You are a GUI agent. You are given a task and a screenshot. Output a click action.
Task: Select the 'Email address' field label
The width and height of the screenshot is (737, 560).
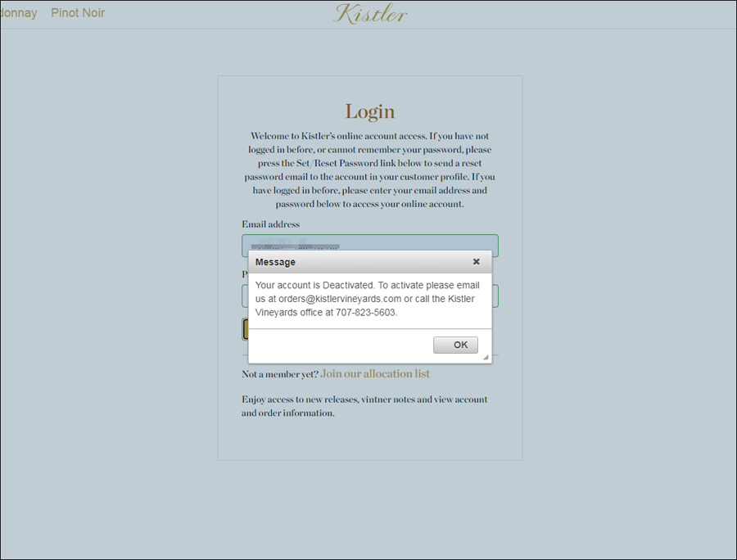pos(270,224)
